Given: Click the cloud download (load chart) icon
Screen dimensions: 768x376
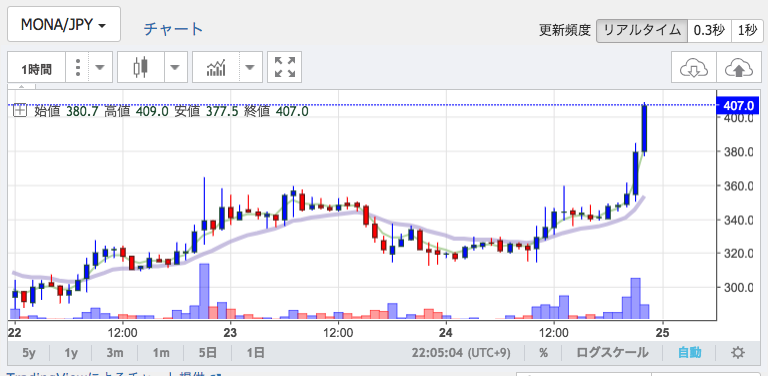Looking at the screenshot, I should pyautogui.click(x=694, y=69).
